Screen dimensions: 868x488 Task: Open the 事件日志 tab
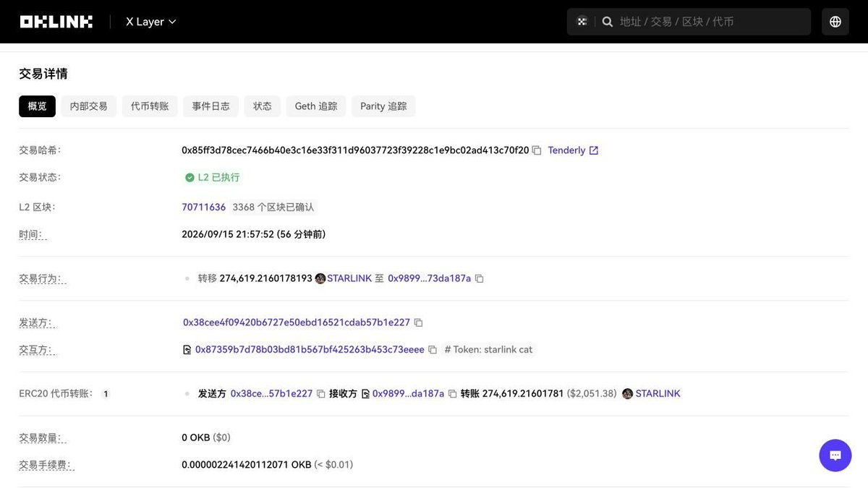(x=210, y=106)
